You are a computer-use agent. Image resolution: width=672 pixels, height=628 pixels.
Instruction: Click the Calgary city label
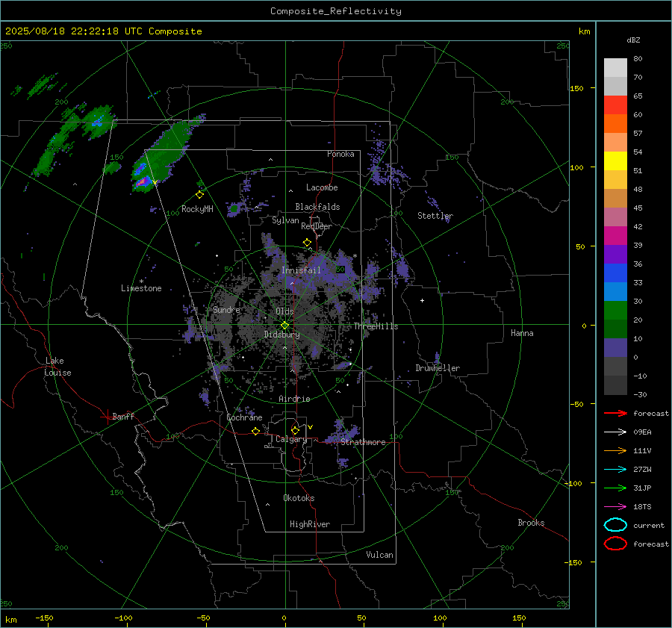[291, 439]
